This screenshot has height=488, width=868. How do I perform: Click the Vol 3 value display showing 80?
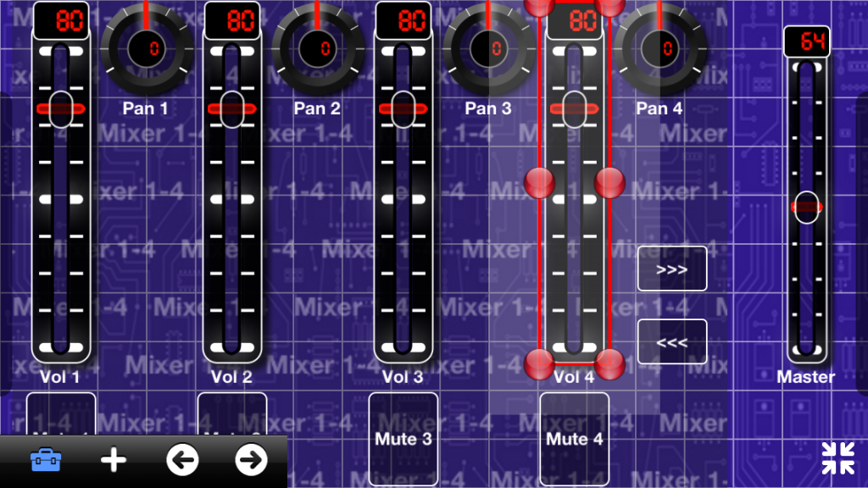click(403, 20)
